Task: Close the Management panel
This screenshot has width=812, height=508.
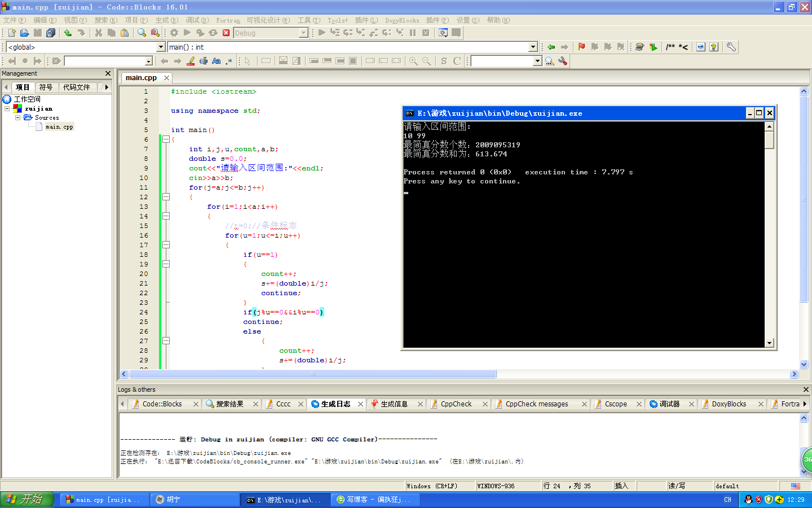Action: [x=108, y=73]
